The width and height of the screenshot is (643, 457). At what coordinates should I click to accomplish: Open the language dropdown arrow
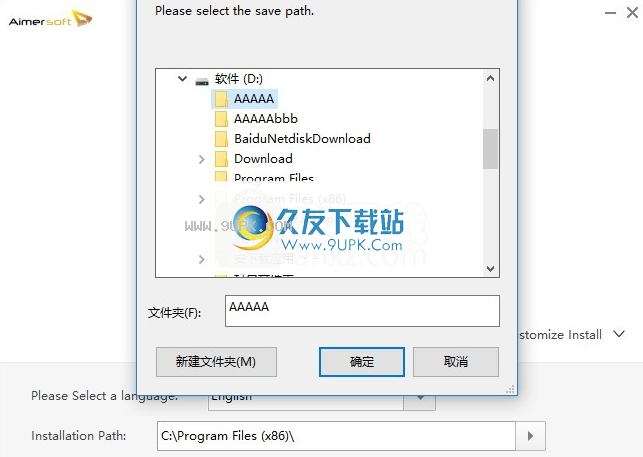click(420, 398)
